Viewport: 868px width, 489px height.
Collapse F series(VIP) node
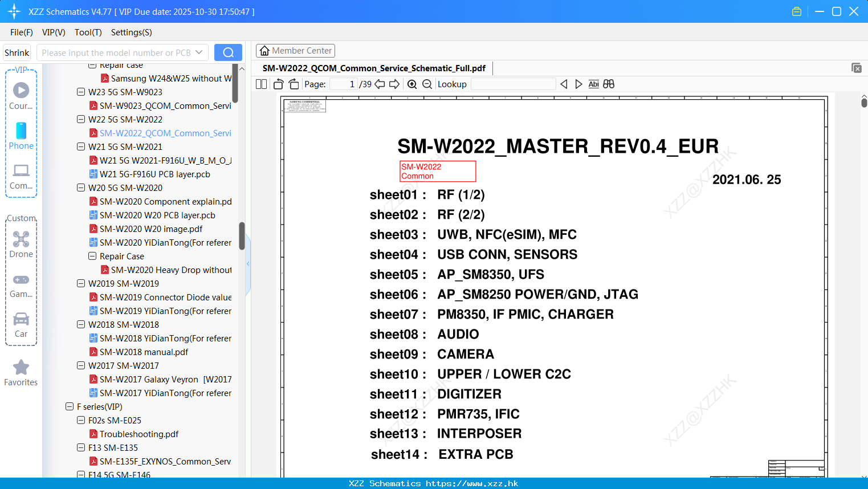pyautogui.click(x=70, y=406)
